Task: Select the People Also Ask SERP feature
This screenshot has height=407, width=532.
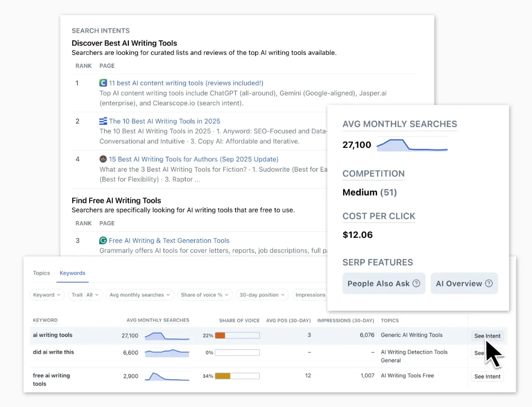Action: [x=379, y=283]
